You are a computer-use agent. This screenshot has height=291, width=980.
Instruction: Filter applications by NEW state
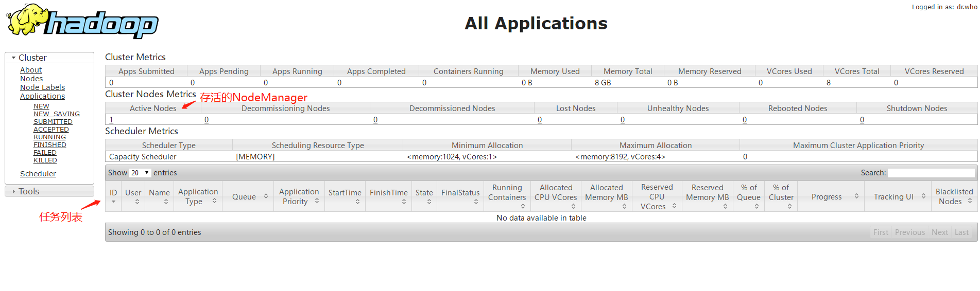pyautogui.click(x=41, y=106)
